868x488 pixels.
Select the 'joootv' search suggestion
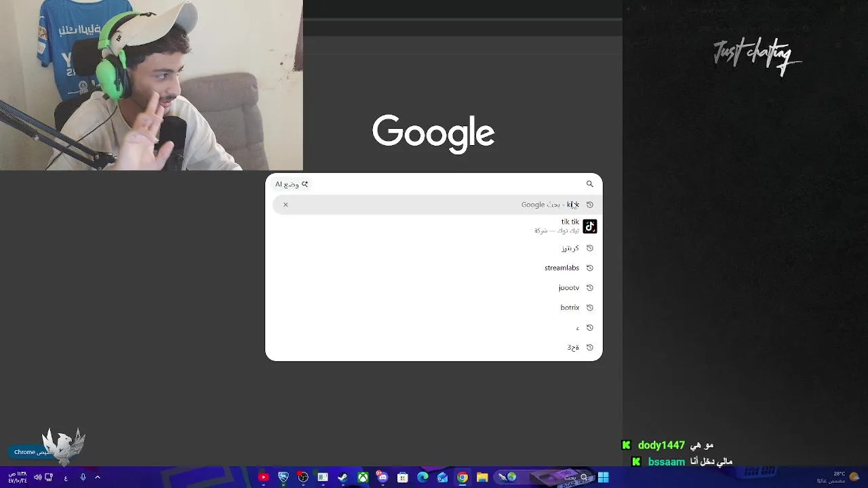point(434,287)
